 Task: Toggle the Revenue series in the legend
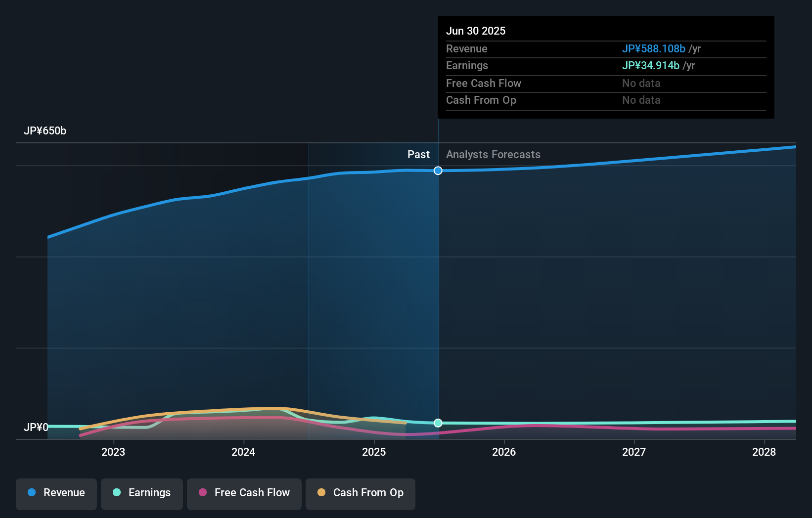point(56,494)
